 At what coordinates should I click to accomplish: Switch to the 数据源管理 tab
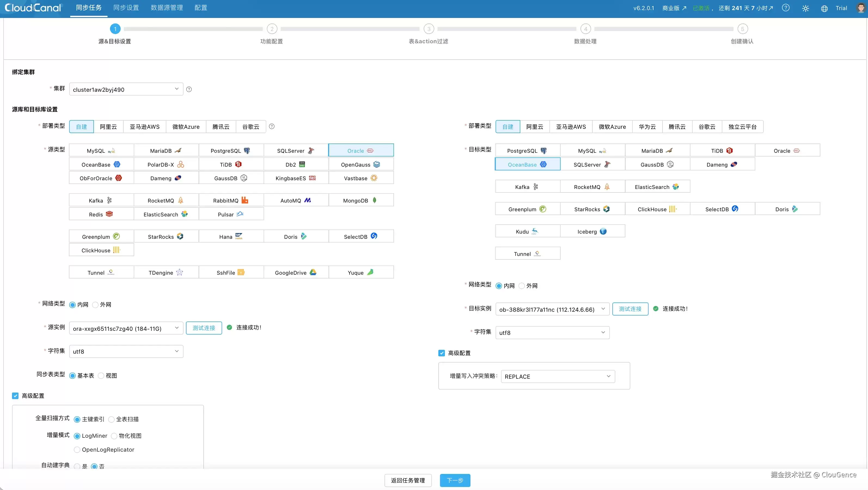[x=166, y=8]
